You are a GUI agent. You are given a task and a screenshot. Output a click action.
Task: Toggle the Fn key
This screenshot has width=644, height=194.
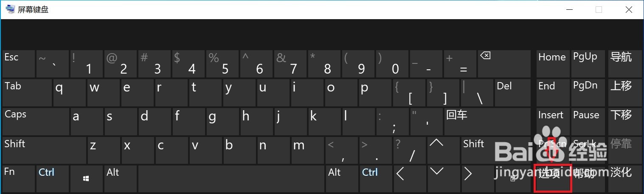[x=18, y=179]
